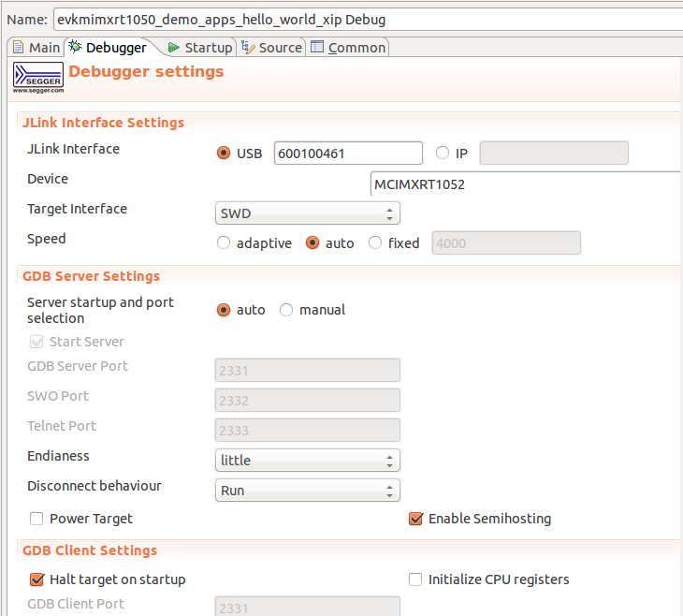Click the Endianess label
This screenshot has height=616, width=683.
[x=58, y=456]
